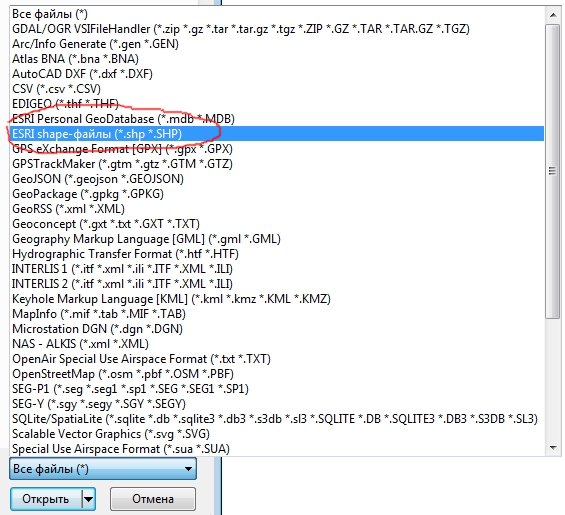Choose GPS eXchange Format [GPX] entry
This screenshot has height=515, width=565.
coord(277,149)
